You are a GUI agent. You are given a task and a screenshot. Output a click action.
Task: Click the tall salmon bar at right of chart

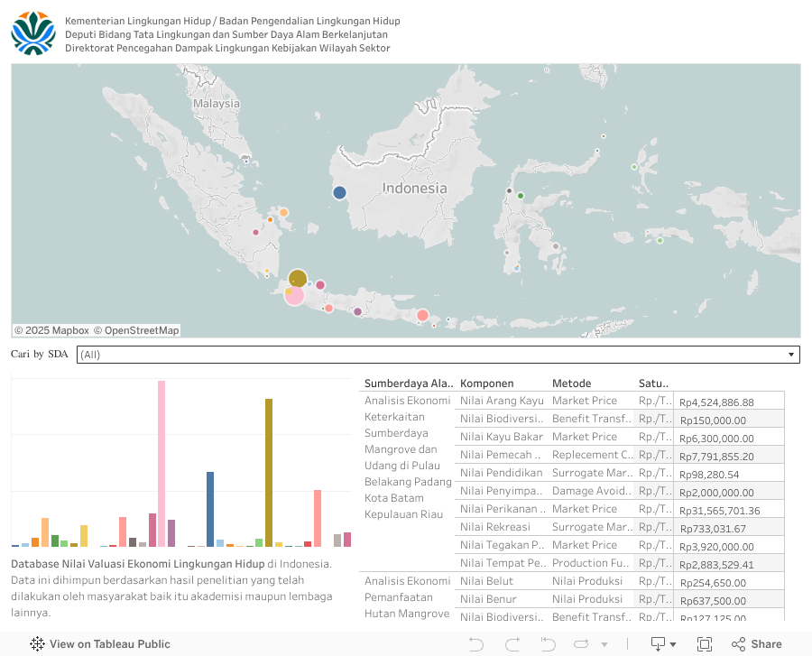pyautogui.click(x=318, y=518)
